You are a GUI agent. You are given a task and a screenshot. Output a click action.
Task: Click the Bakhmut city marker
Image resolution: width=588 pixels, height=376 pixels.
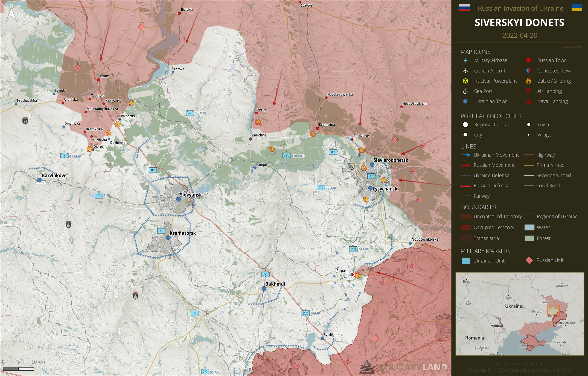click(x=264, y=288)
